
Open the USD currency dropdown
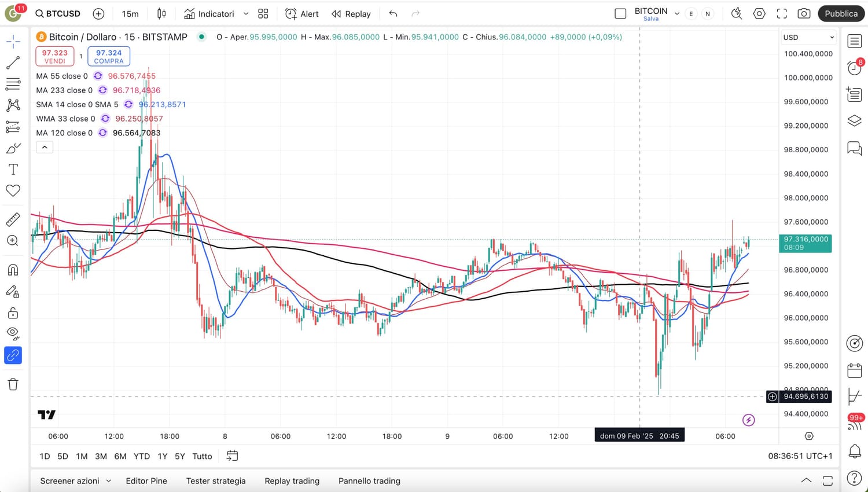(808, 37)
